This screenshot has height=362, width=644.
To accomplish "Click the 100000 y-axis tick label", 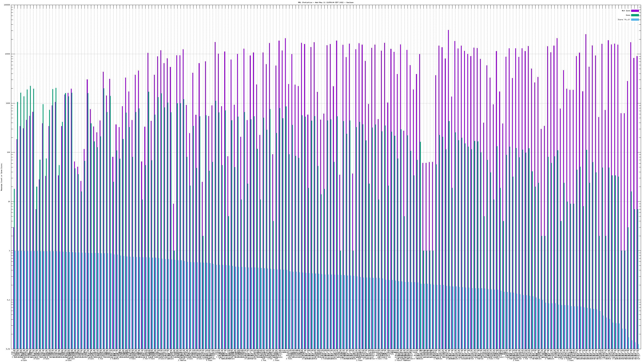I will (x=7, y=5).
